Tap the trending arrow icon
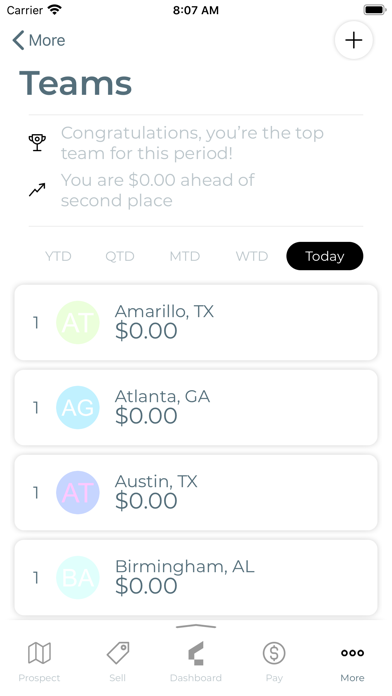 point(37,190)
